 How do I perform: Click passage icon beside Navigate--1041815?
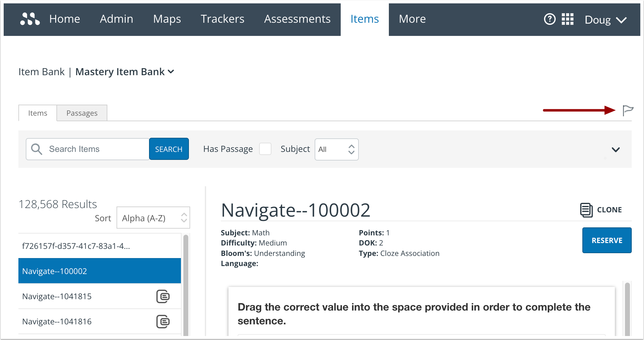163,296
